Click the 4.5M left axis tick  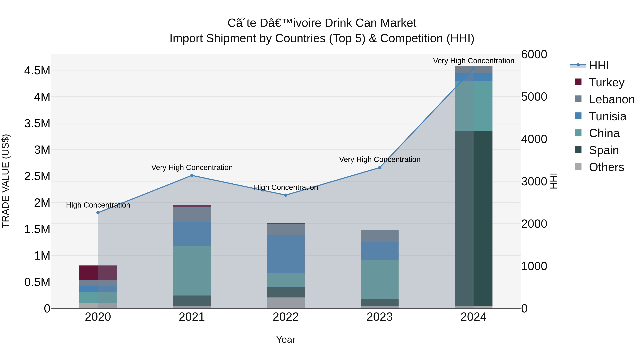point(37,71)
